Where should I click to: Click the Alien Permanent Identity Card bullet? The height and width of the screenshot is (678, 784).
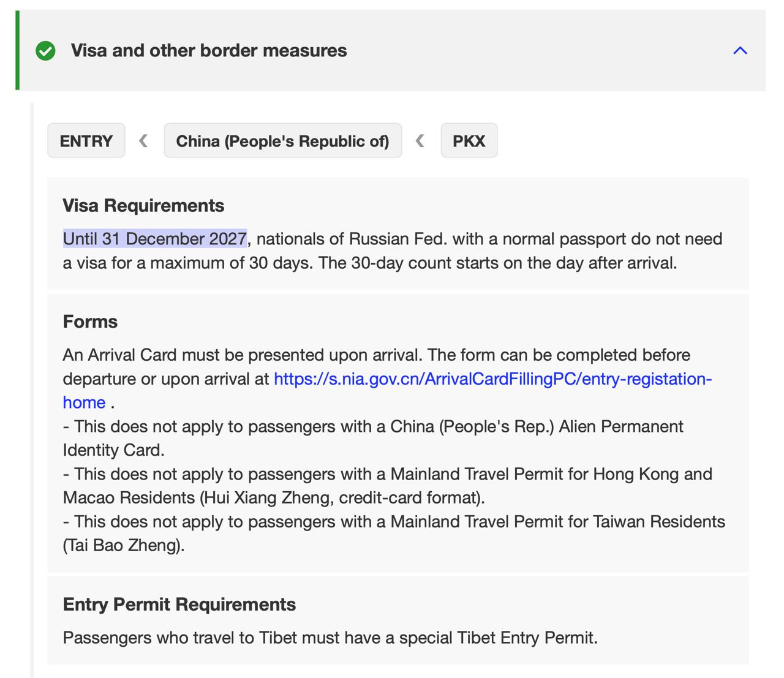click(373, 438)
